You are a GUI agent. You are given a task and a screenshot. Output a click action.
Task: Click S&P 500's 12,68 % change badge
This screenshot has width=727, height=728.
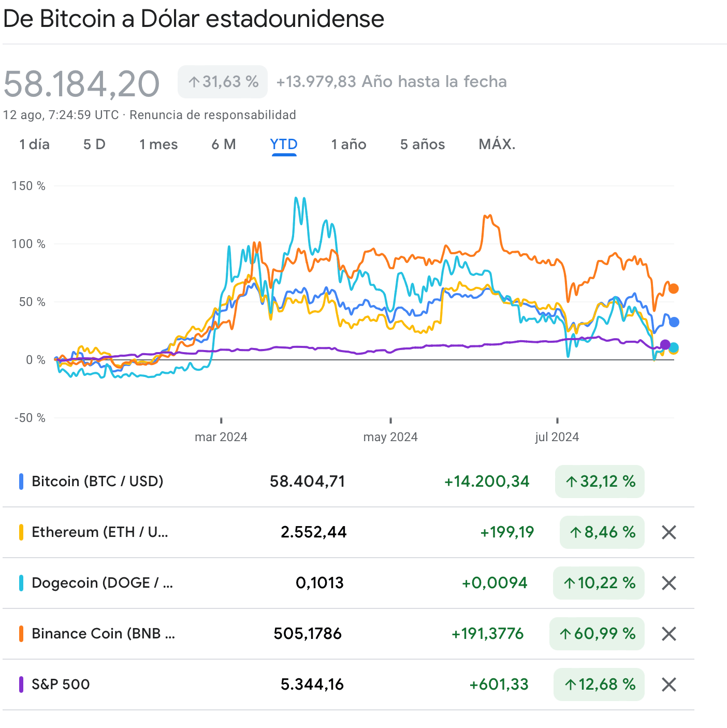click(x=599, y=685)
